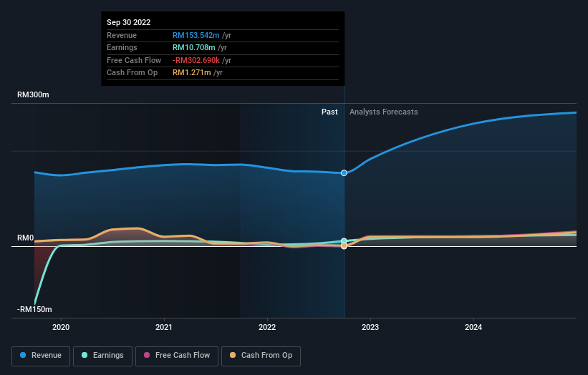Image resolution: width=588 pixels, height=375 pixels.
Task: Click the blue Revenue data point marker
Action: point(344,172)
